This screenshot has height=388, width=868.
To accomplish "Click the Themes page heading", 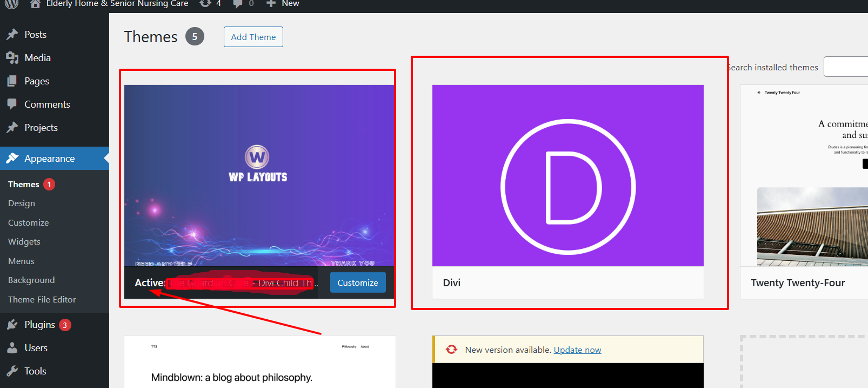I will [151, 37].
